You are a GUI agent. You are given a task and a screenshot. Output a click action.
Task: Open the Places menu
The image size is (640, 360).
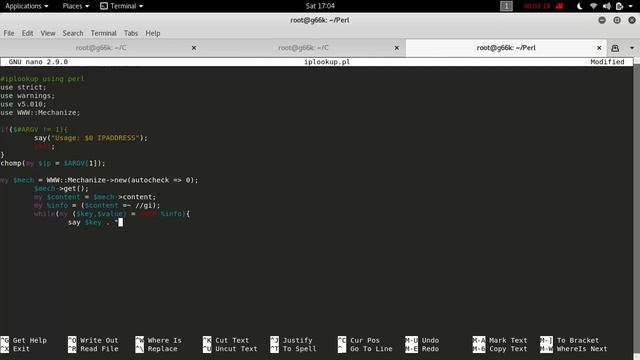[76, 6]
